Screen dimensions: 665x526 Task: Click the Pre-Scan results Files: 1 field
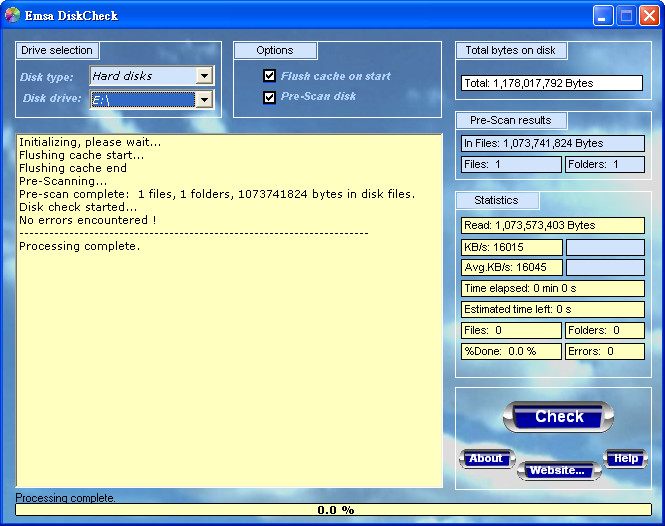(511, 164)
